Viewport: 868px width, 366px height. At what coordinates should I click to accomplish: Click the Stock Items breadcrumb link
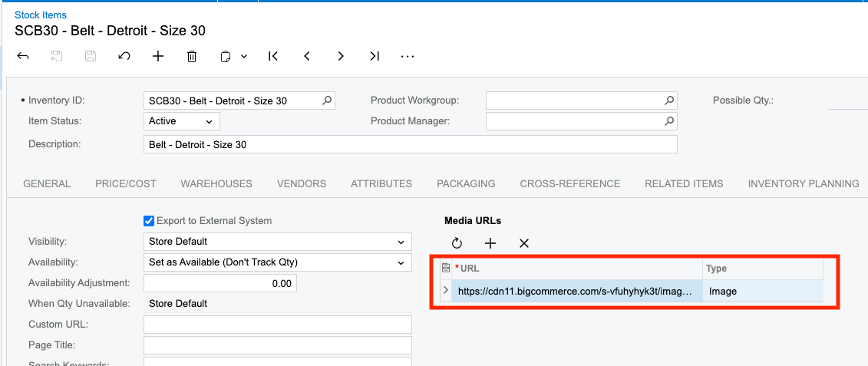point(41,15)
